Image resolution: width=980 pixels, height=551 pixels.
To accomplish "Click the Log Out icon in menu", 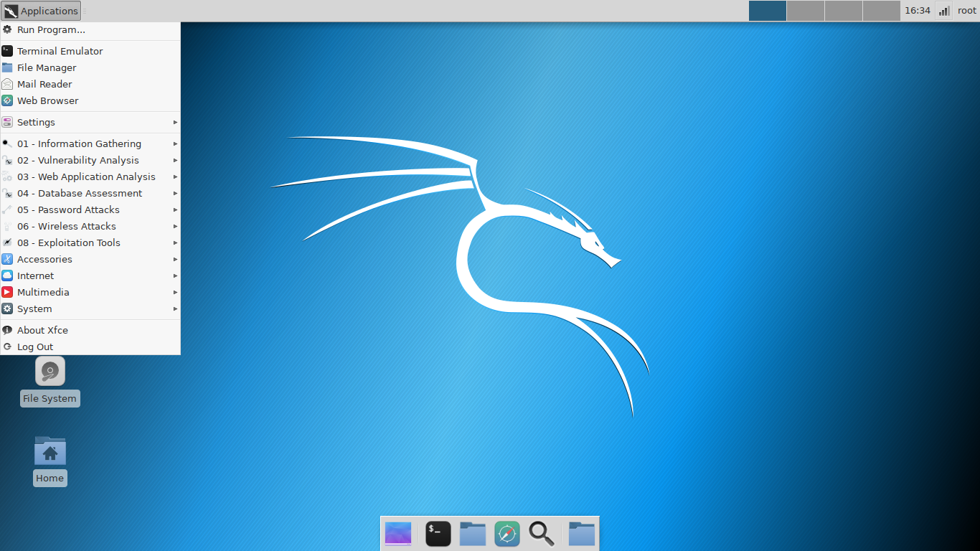I will [x=7, y=347].
